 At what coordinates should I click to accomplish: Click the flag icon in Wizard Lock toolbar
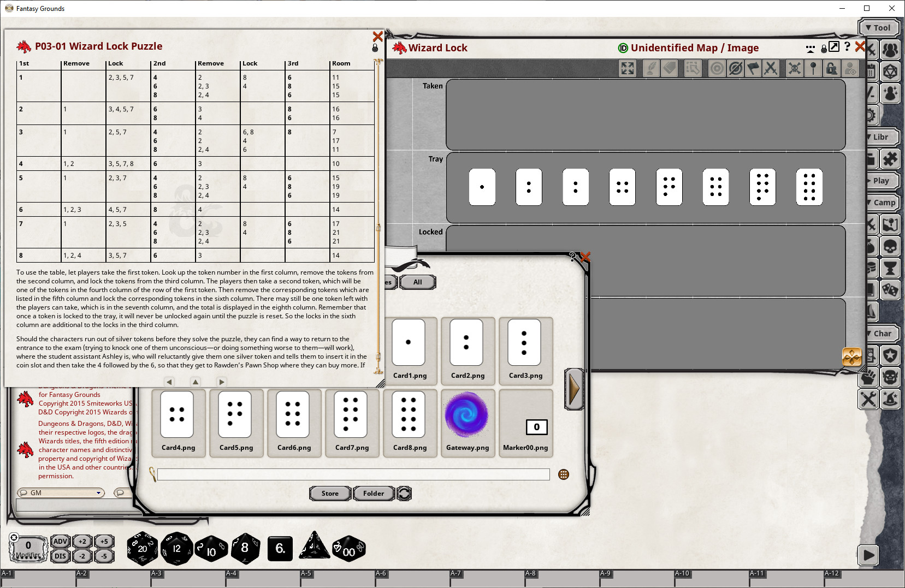click(x=753, y=68)
